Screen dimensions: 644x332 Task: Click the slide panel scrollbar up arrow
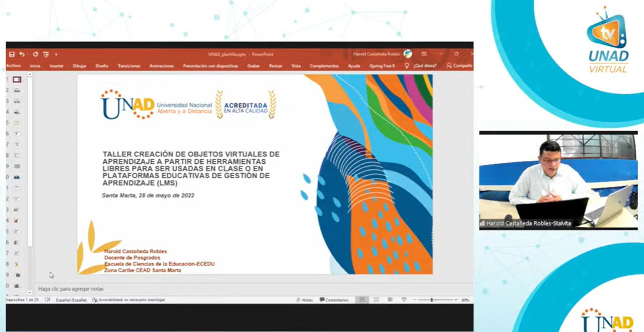(30, 75)
